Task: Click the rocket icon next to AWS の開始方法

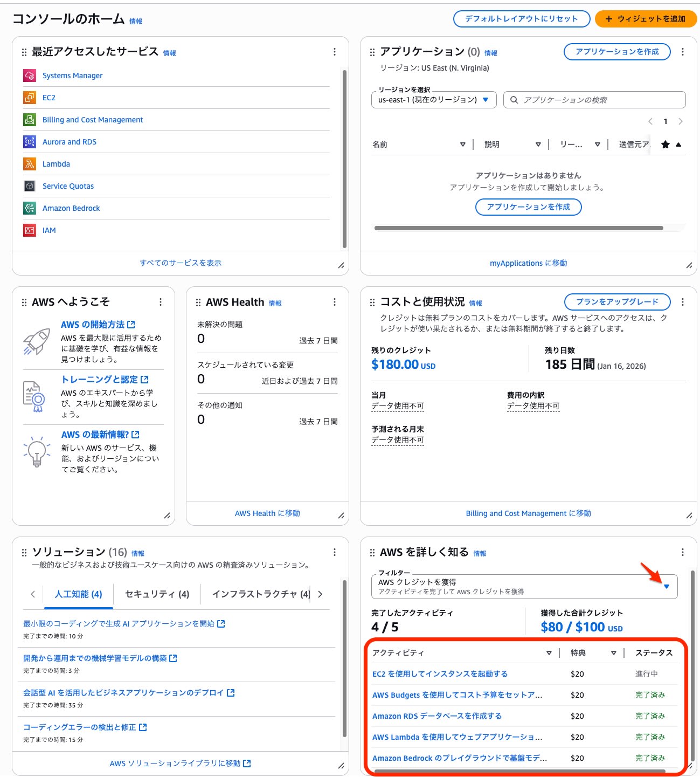Action: 37,342
